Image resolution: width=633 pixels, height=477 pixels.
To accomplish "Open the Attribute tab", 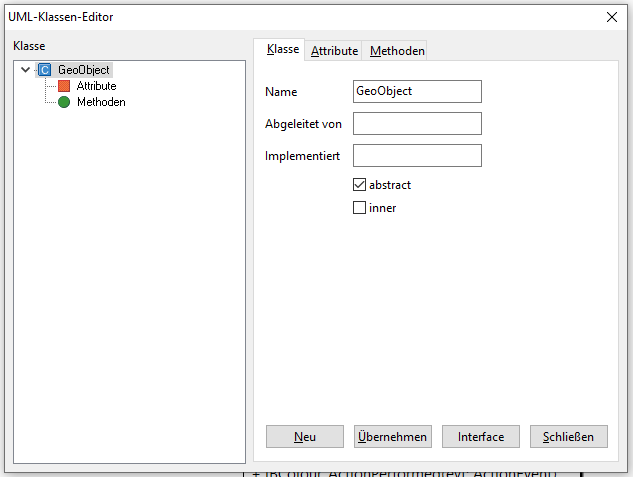I will (x=334, y=50).
